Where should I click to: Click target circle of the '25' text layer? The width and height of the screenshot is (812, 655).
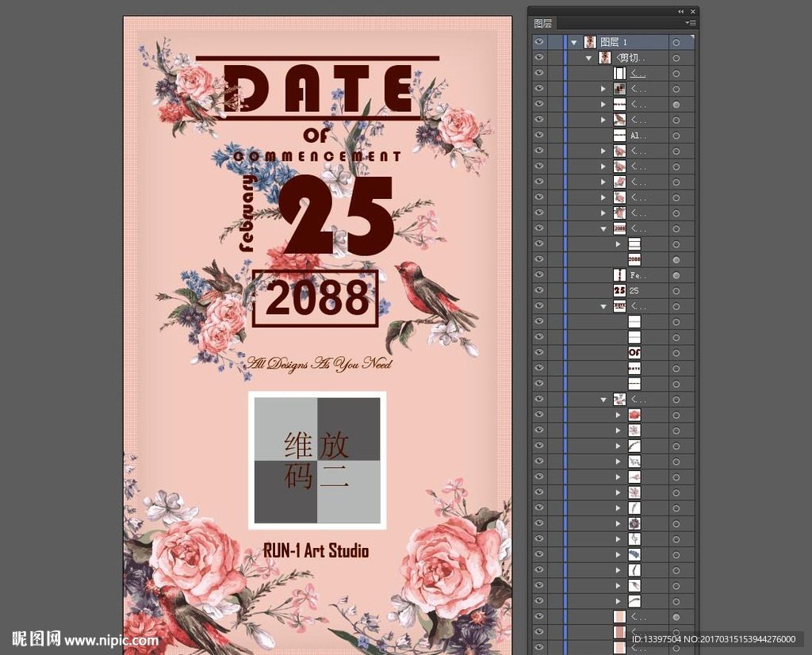click(676, 291)
